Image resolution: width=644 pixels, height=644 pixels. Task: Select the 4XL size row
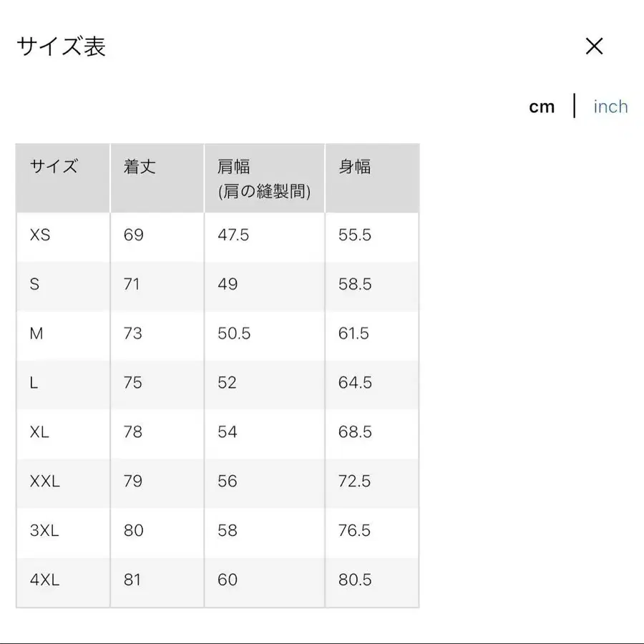coord(44,580)
